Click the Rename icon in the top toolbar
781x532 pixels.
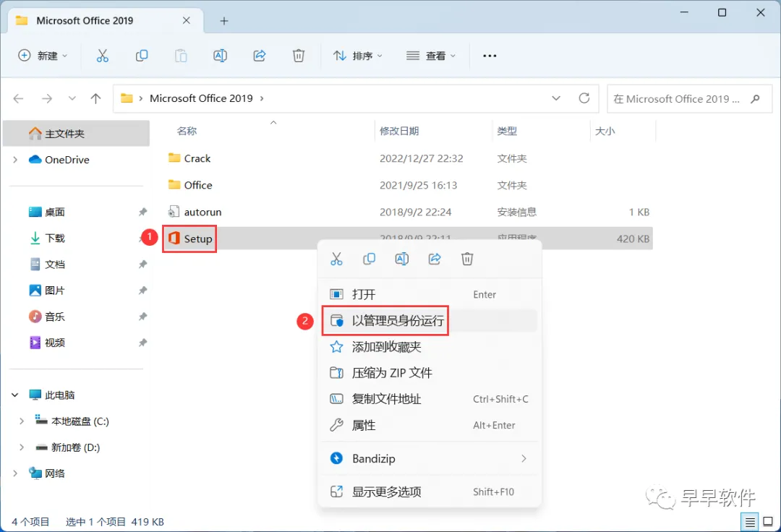click(220, 56)
